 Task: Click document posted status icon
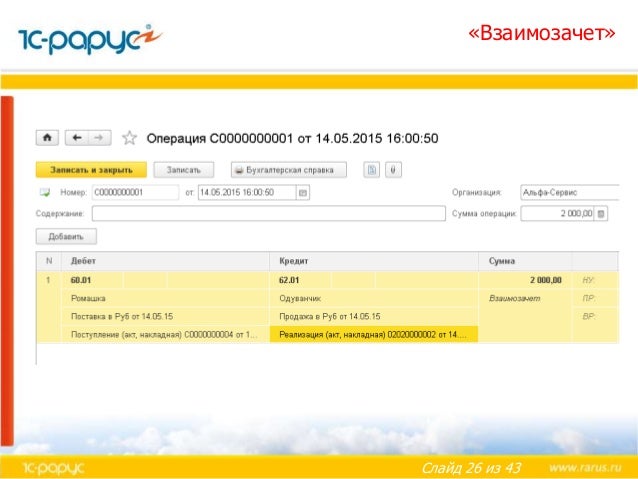coord(45,192)
